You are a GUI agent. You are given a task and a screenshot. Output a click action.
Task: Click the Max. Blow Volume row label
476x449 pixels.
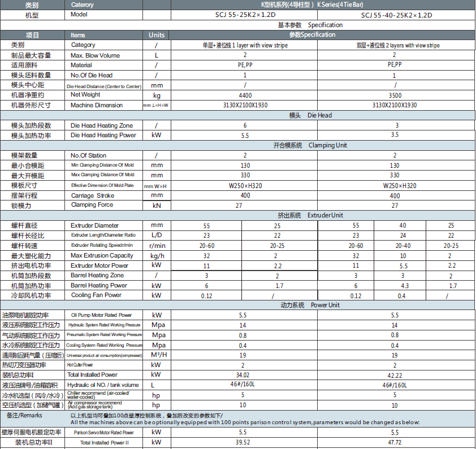click(95, 55)
